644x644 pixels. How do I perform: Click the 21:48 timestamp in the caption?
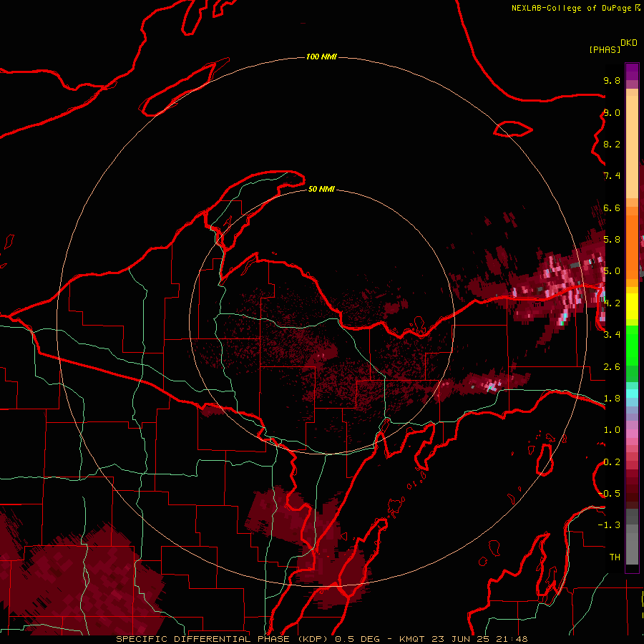(x=512, y=639)
